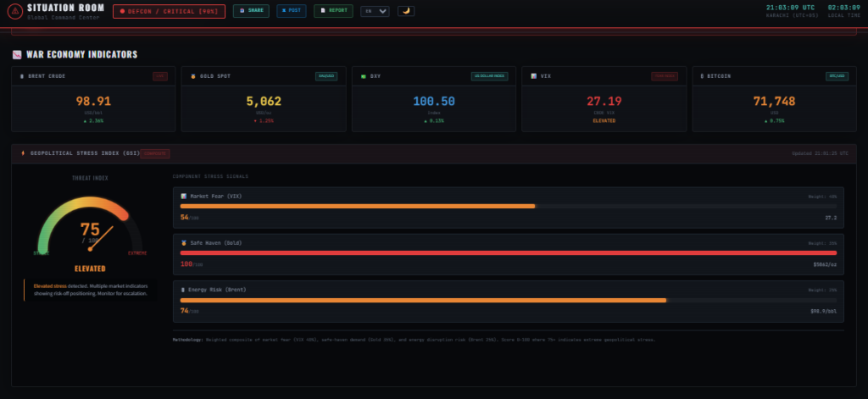
Task: Click the War Economy Indicators chart icon
Action: 17,55
